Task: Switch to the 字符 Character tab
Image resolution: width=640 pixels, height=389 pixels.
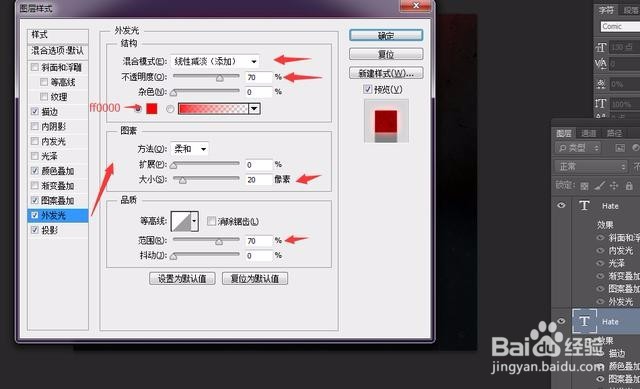Action: pos(606,10)
